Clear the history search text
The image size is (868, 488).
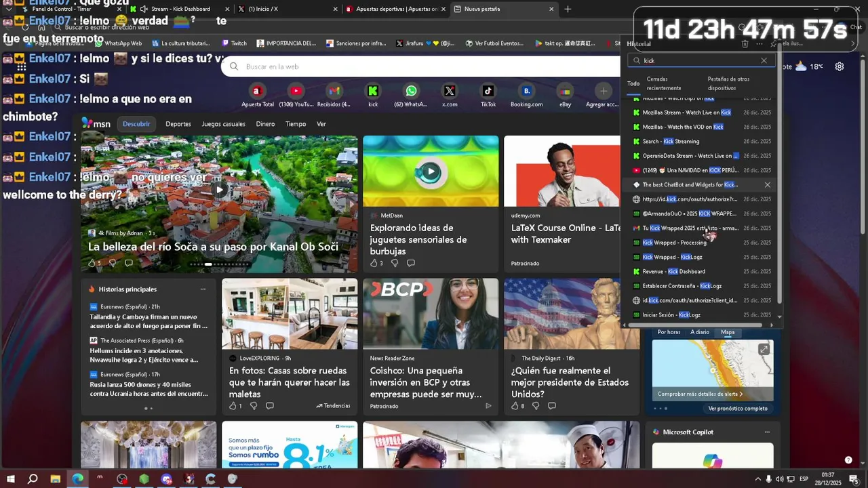[764, 60]
